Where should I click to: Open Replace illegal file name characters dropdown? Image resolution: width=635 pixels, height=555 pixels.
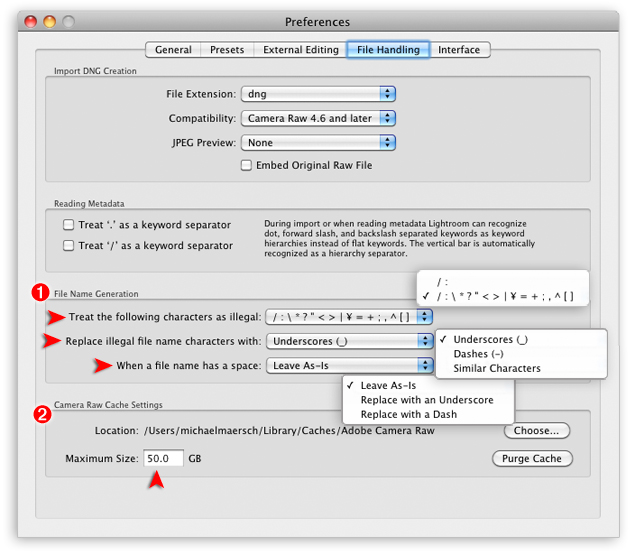pos(350,341)
